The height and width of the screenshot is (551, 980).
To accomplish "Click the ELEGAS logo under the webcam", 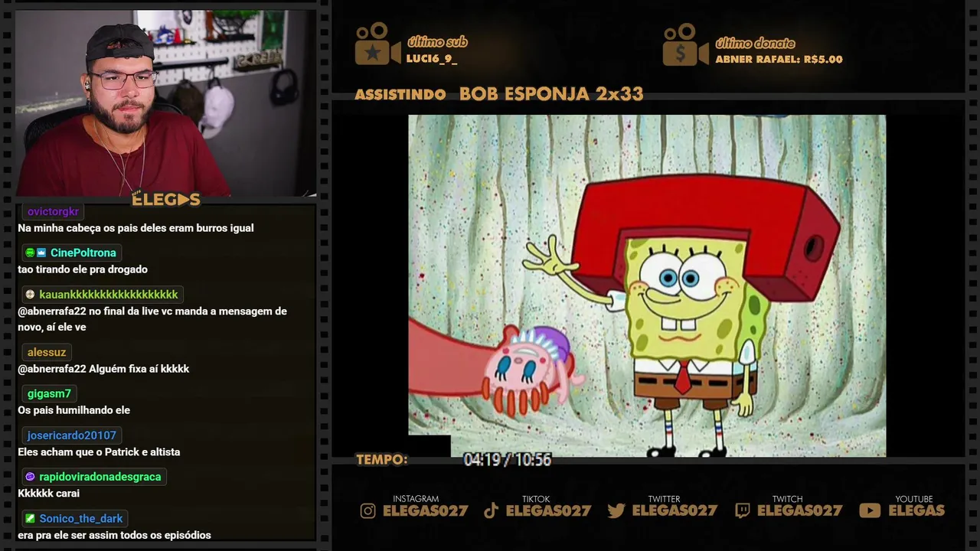I will tap(166, 200).
